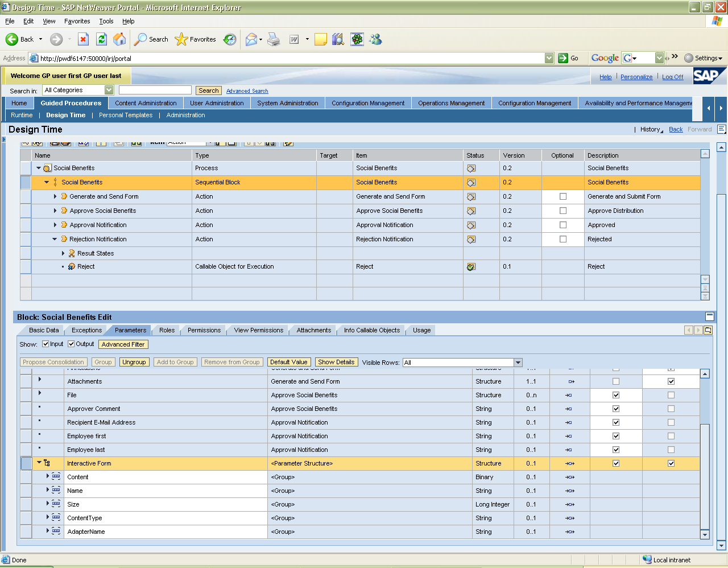The width and height of the screenshot is (728, 568).
Task: Click the Home icon in browser toolbar
Action: [x=119, y=39]
